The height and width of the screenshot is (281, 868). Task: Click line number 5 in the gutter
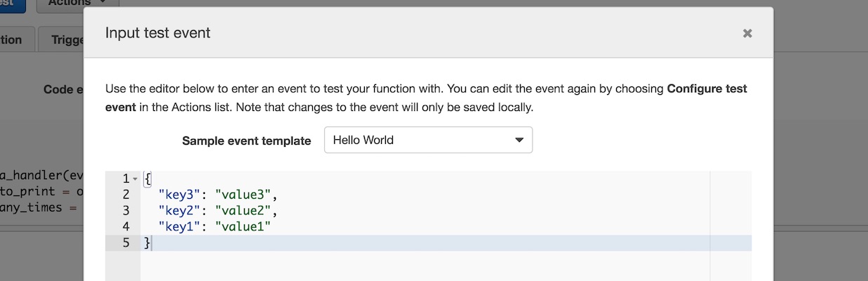[x=126, y=242]
